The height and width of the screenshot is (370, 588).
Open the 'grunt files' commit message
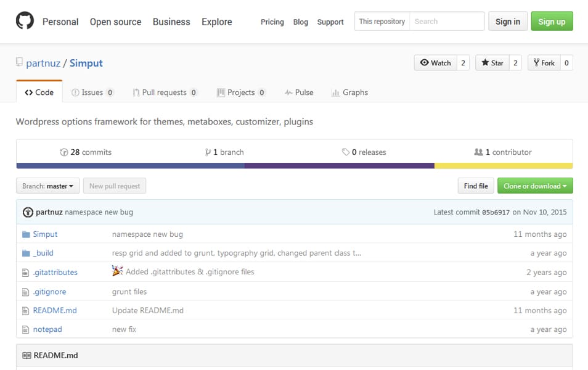coord(129,292)
